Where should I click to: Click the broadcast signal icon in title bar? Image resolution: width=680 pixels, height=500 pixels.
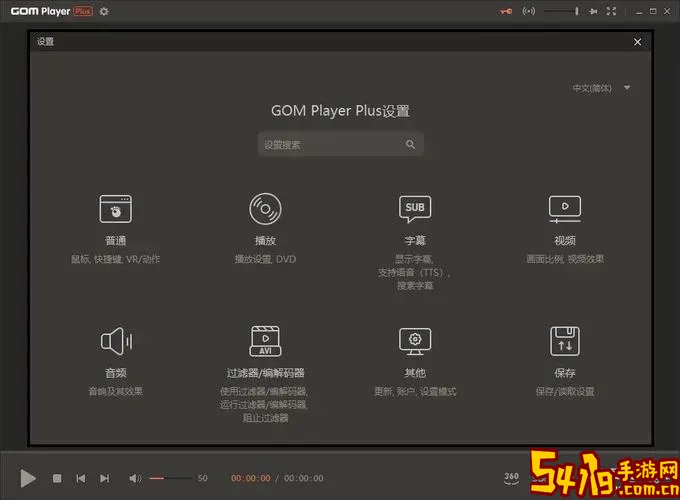[x=529, y=11]
